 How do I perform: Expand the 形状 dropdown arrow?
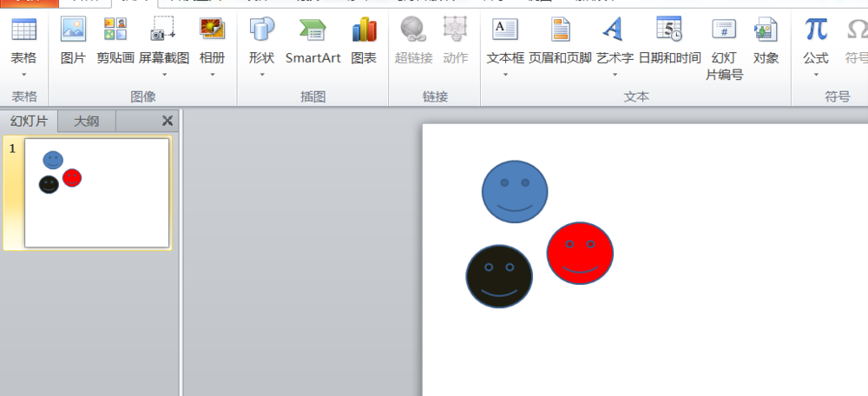click(x=262, y=74)
